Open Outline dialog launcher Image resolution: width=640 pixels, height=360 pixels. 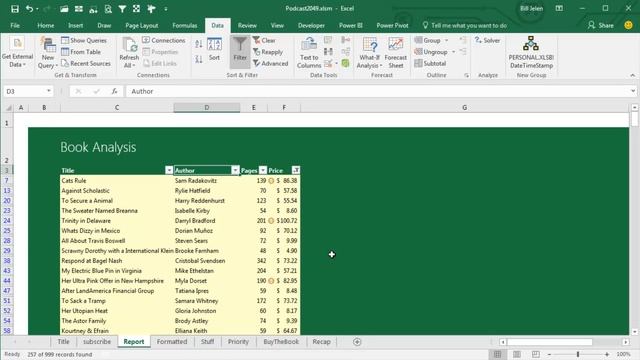tap(466, 76)
